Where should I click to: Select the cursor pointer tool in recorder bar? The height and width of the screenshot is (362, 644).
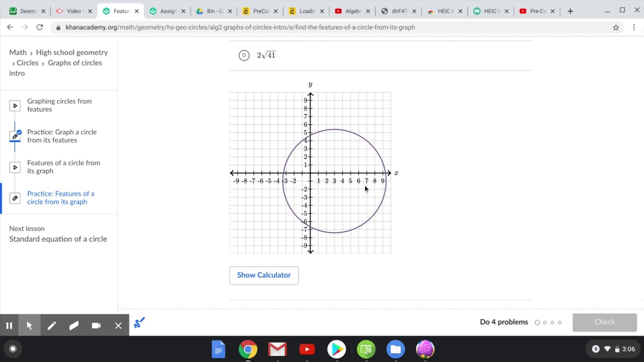[x=29, y=325]
